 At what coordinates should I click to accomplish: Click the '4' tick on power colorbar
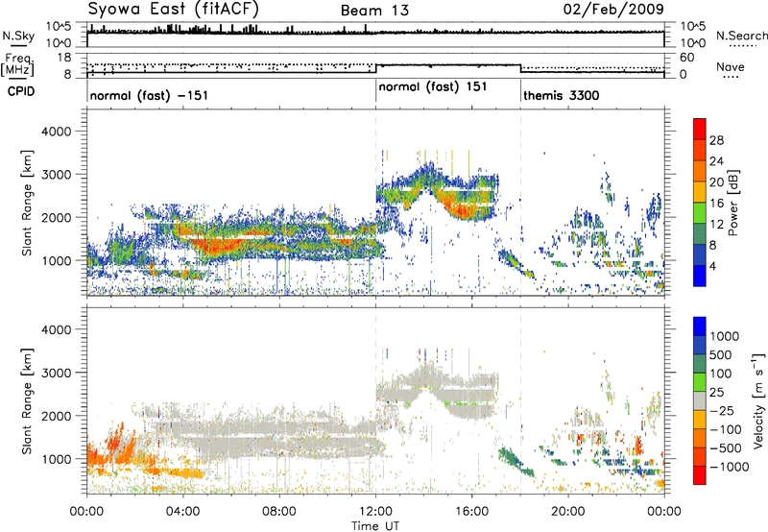pos(713,267)
